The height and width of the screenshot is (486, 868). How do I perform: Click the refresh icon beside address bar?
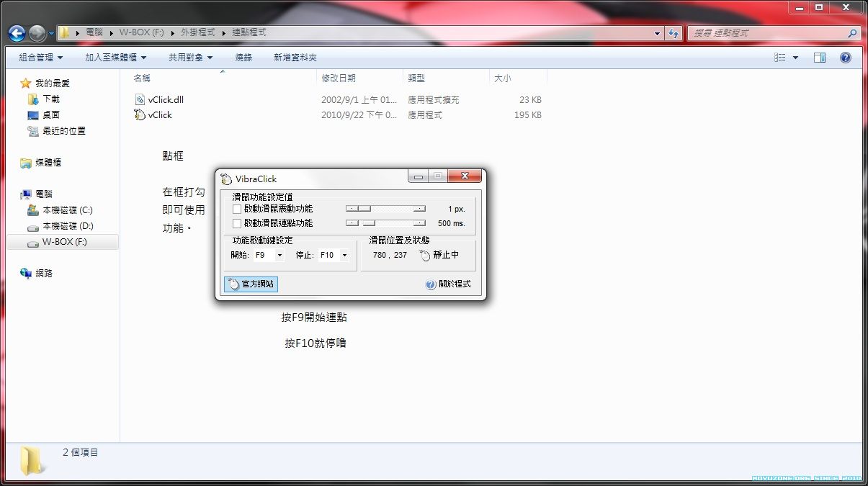click(x=674, y=33)
